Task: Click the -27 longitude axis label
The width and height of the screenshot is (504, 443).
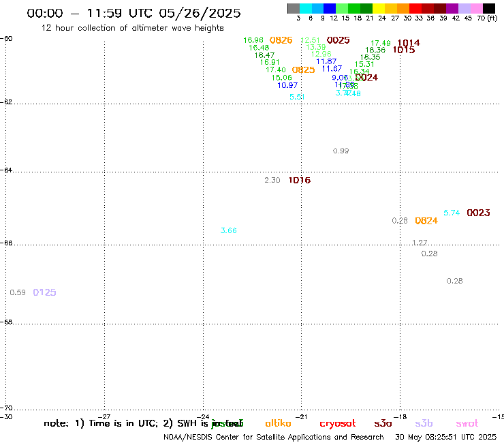Action: 104,417
